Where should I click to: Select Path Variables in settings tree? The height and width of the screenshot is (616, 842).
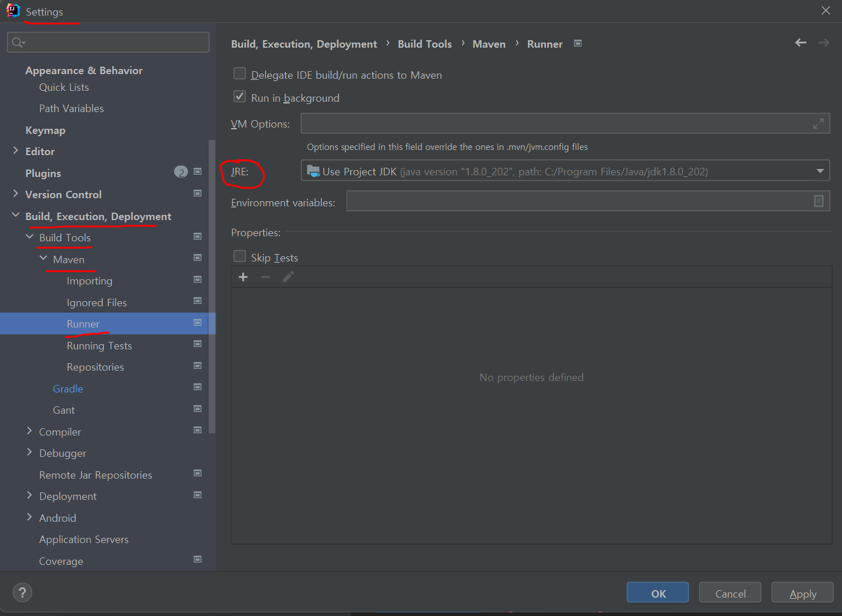tap(71, 109)
